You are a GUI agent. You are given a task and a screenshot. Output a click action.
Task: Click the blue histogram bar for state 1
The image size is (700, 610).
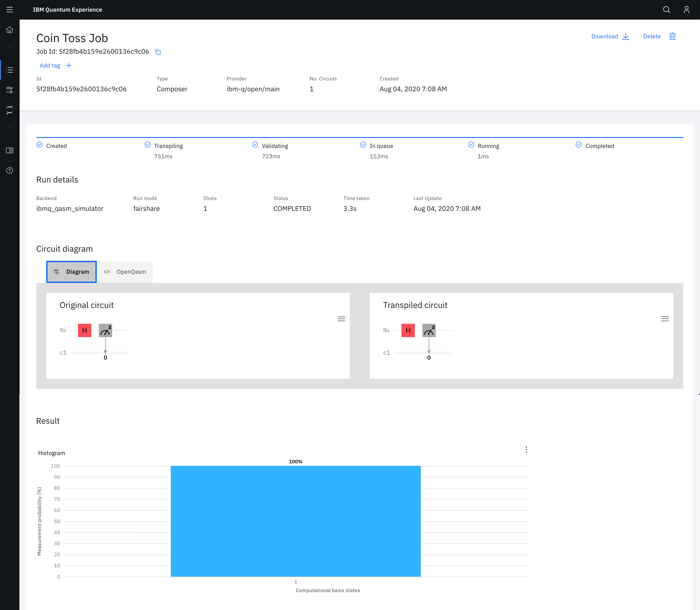point(295,521)
